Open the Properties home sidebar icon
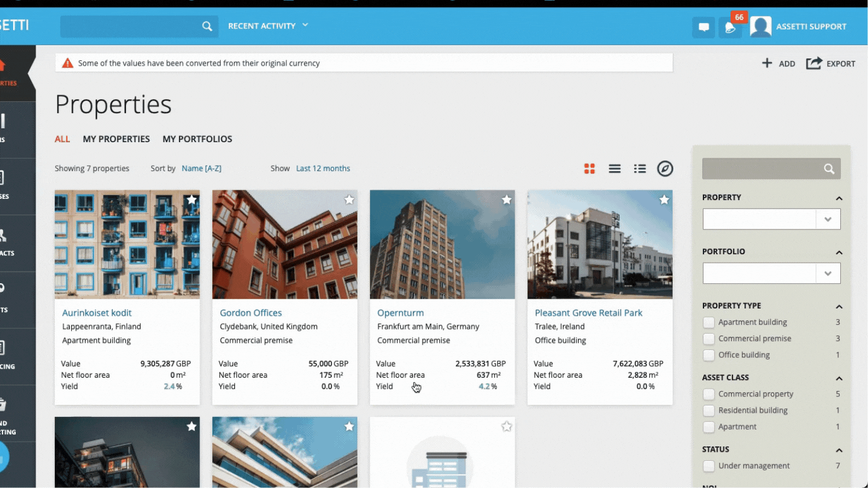 coord(3,65)
